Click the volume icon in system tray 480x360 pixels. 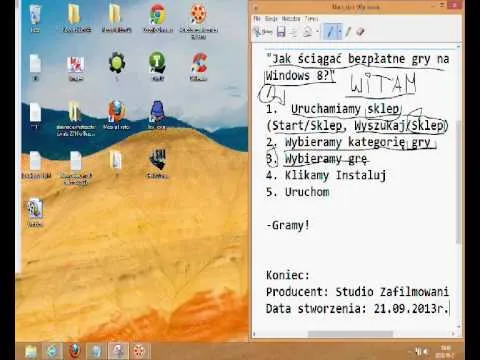(x=425, y=351)
